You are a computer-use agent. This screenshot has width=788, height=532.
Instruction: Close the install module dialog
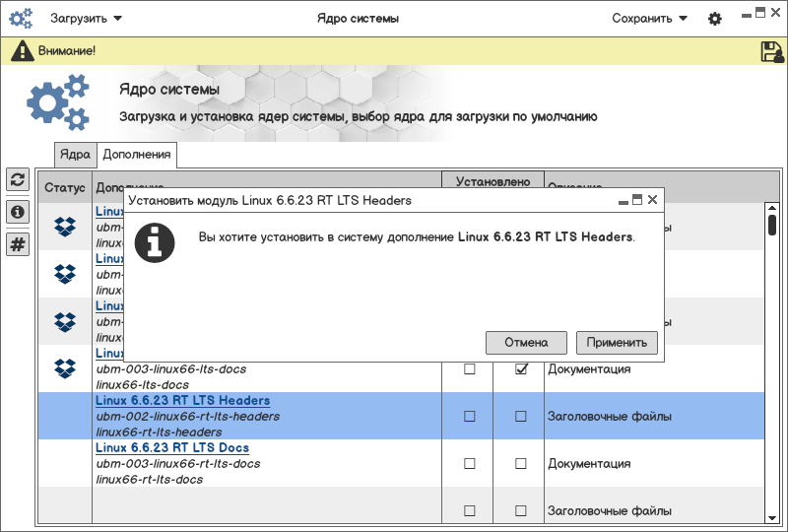pos(652,200)
